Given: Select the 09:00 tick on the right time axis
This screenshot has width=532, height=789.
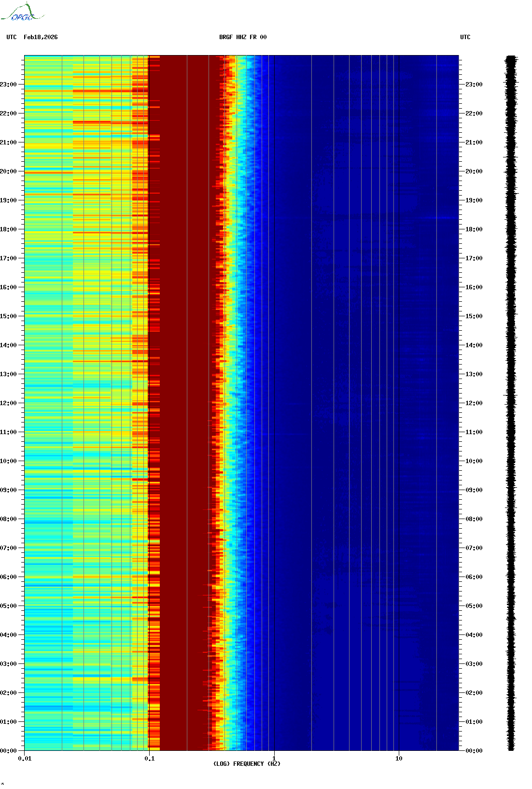Looking at the screenshot, I should pyautogui.click(x=474, y=490).
